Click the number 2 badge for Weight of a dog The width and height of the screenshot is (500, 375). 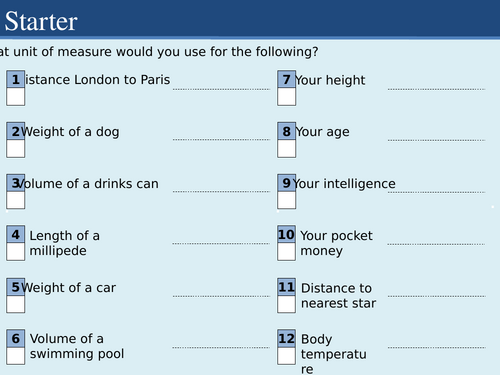[x=16, y=131]
